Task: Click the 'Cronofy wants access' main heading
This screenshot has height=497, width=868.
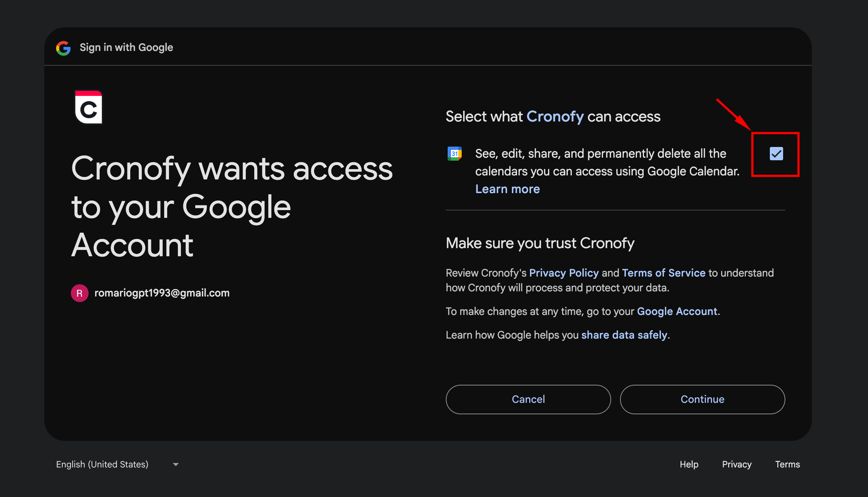Action: click(x=232, y=206)
